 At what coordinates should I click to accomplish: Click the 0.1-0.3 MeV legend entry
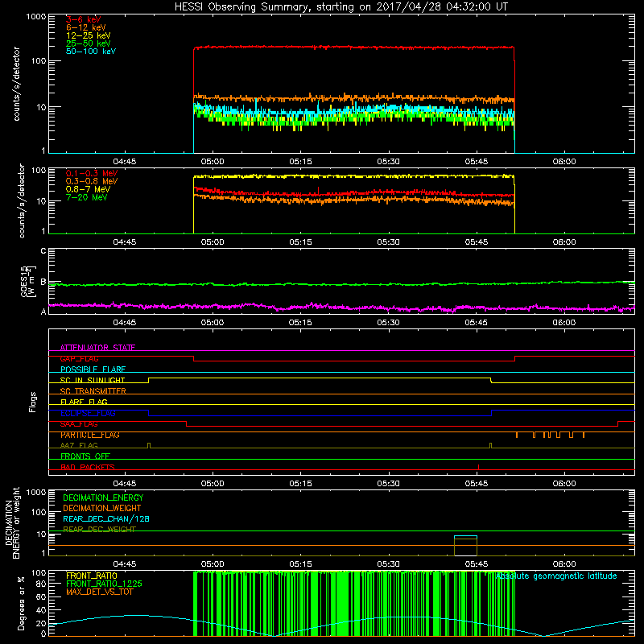point(92,173)
